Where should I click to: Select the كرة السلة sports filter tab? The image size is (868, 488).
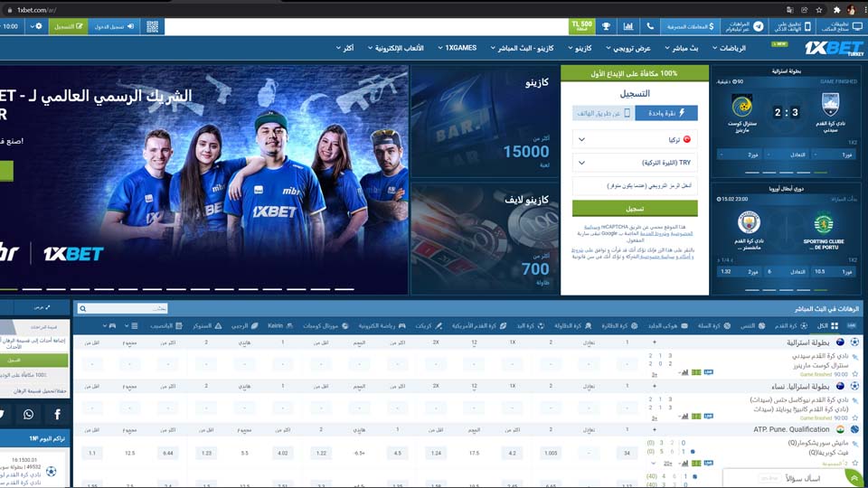[713, 326]
